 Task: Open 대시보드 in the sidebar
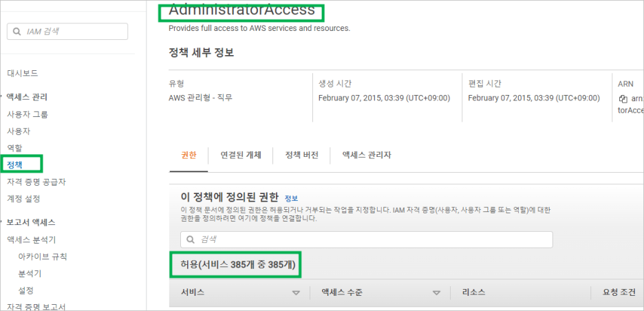(23, 74)
